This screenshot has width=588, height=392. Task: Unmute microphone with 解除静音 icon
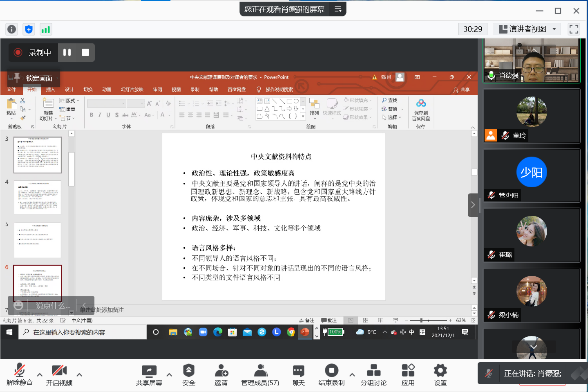point(20,370)
